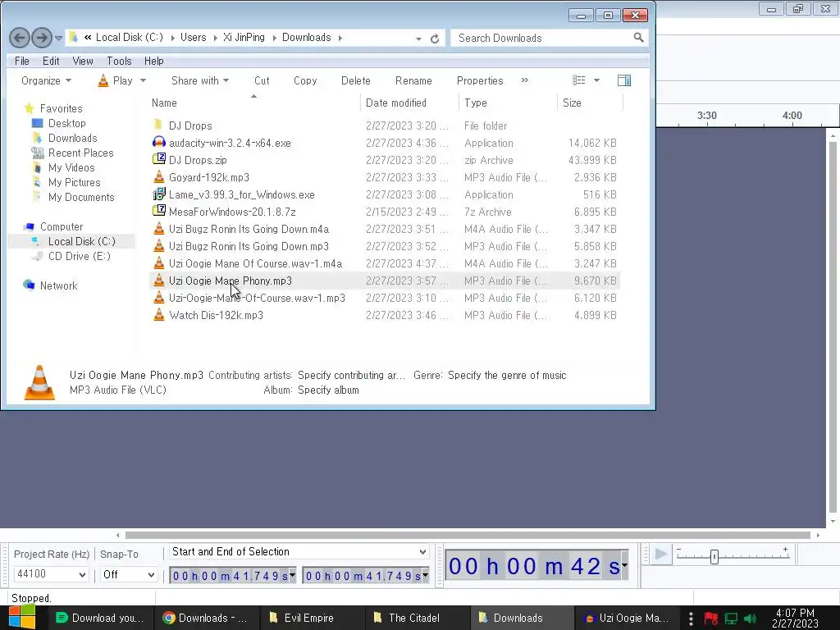Click the audacity-win-3.2.4-x64.exe headphones icon
This screenshot has height=630, width=840.
pyautogui.click(x=158, y=143)
